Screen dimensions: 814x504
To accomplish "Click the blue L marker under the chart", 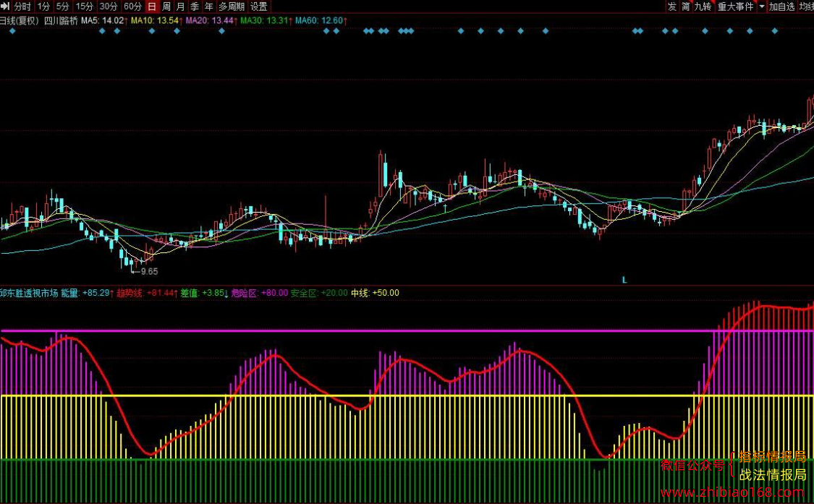I will click(x=624, y=281).
